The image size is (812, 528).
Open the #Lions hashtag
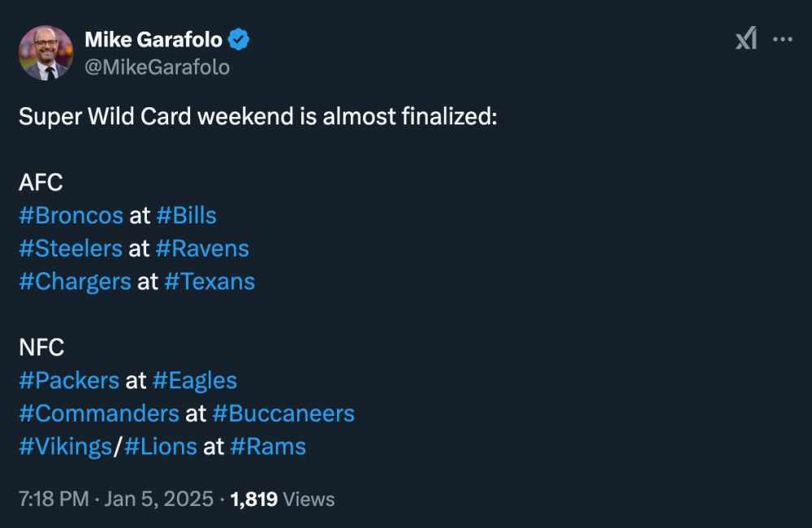pyautogui.click(x=161, y=447)
